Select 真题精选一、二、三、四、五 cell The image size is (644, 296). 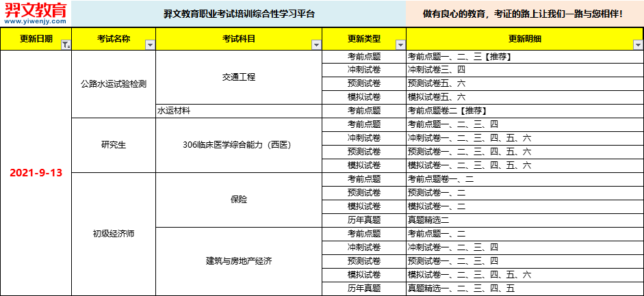pos(524,288)
